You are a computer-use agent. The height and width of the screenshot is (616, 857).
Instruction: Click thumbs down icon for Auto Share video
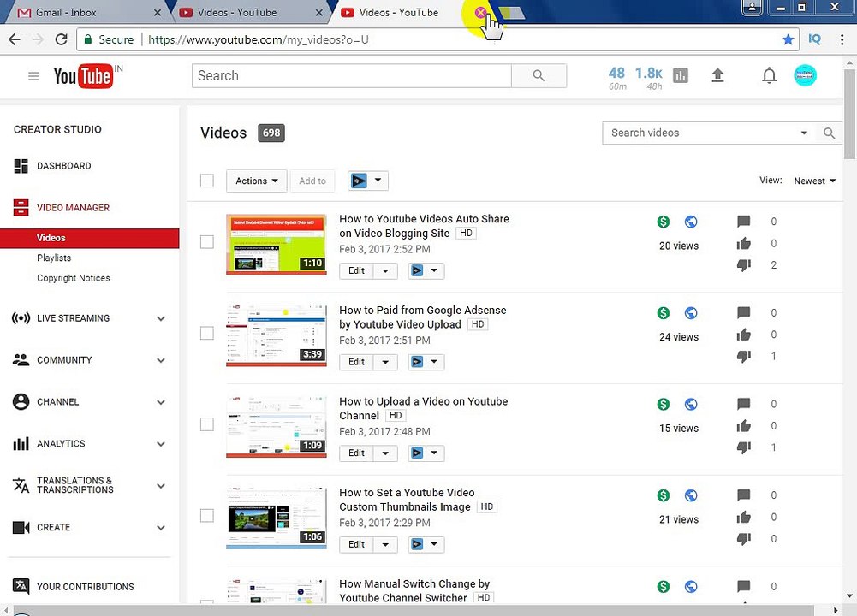click(x=743, y=265)
